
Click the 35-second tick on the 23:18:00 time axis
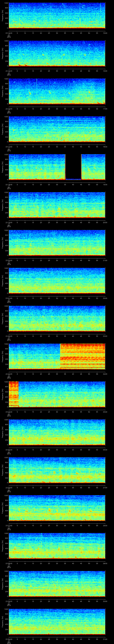click(65, 184)
